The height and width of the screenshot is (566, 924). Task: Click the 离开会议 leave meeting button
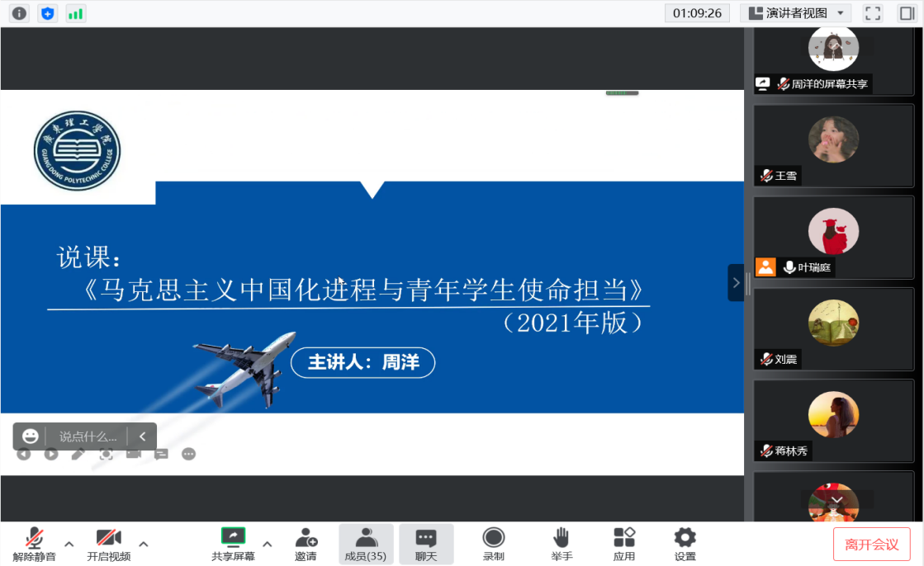click(871, 545)
